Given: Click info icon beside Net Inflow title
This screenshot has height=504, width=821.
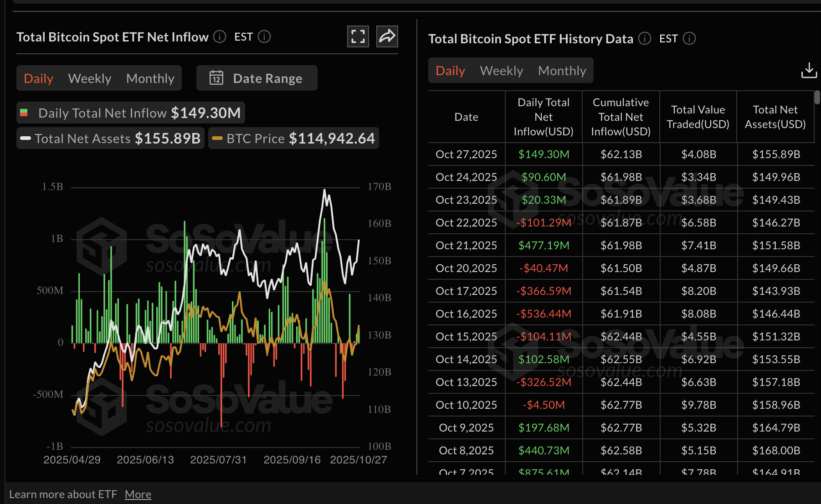Looking at the screenshot, I should [220, 36].
